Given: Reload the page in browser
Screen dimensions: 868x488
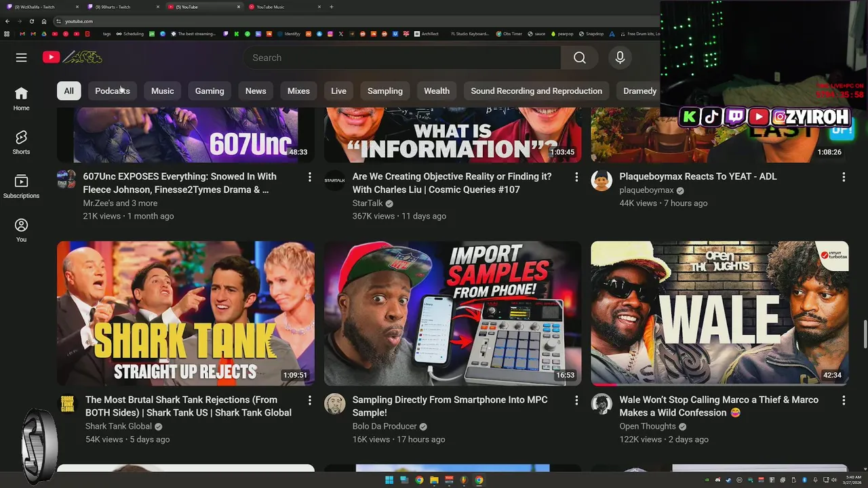Looking at the screenshot, I should pyautogui.click(x=31, y=21).
